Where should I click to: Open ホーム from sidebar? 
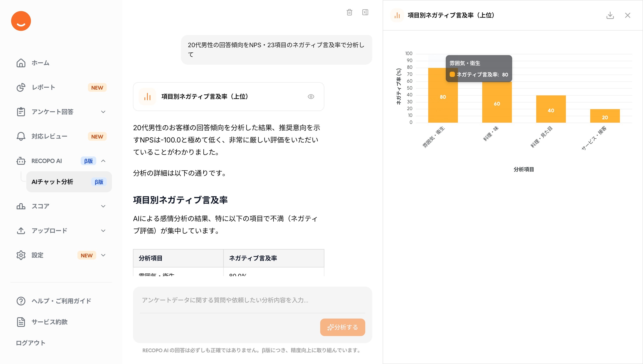click(40, 63)
